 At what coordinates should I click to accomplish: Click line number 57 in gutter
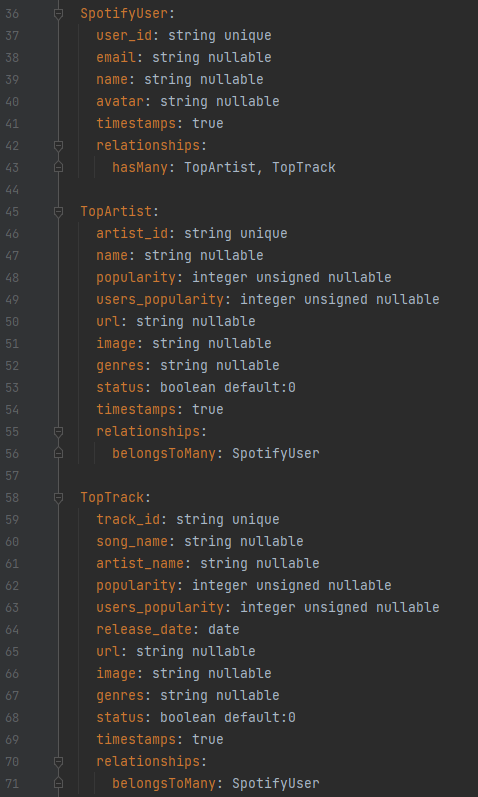12,476
